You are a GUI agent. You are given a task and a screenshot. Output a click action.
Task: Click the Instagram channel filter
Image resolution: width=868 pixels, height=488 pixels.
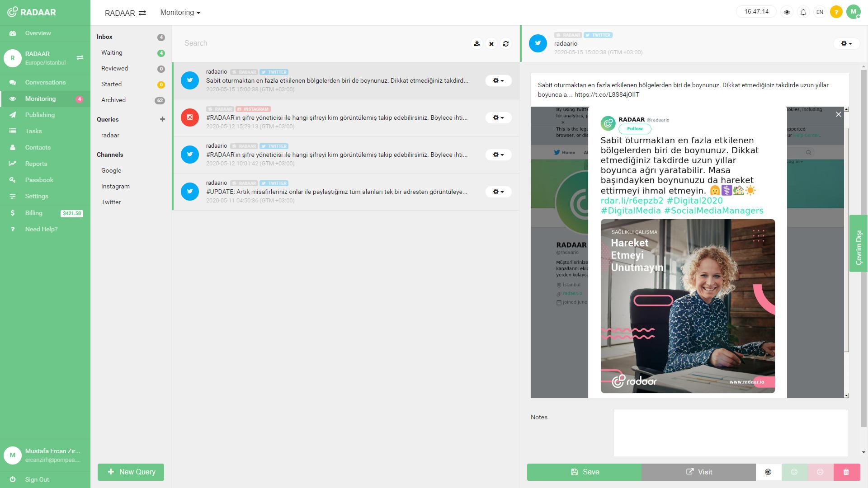(116, 186)
